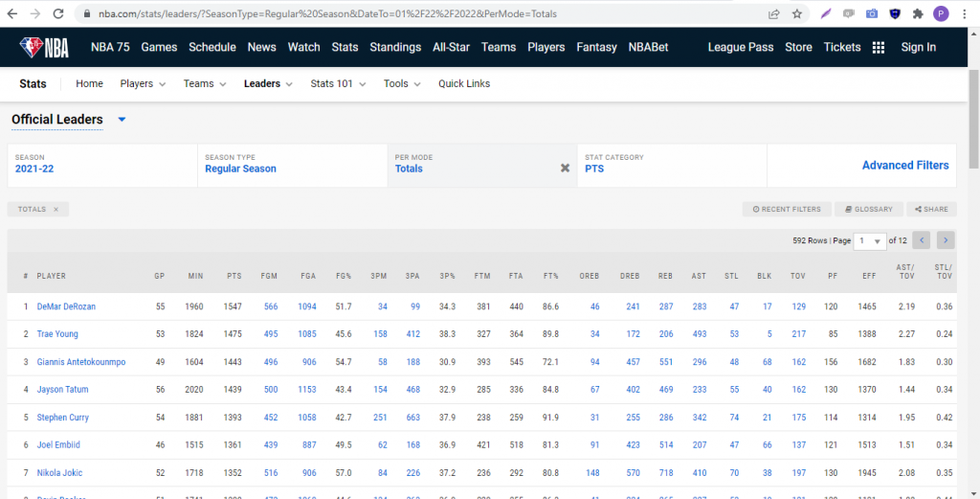The height and width of the screenshot is (499, 980).
Task: View site info via padlock icon
Action: click(86, 13)
